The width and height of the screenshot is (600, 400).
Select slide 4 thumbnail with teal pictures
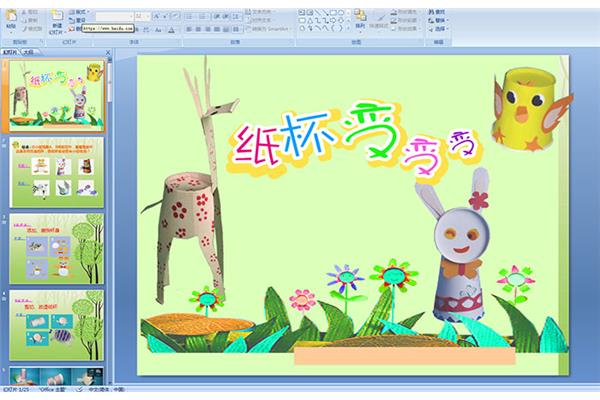tap(57, 325)
